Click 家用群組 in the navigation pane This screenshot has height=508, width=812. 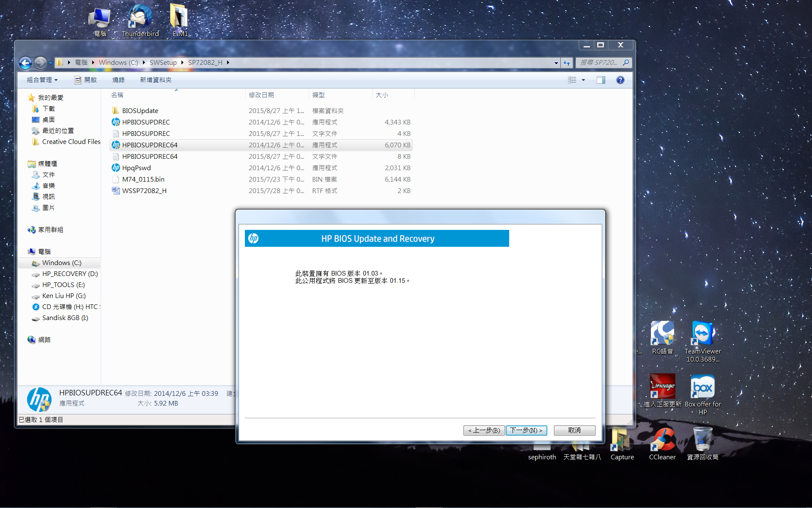coord(51,230)
